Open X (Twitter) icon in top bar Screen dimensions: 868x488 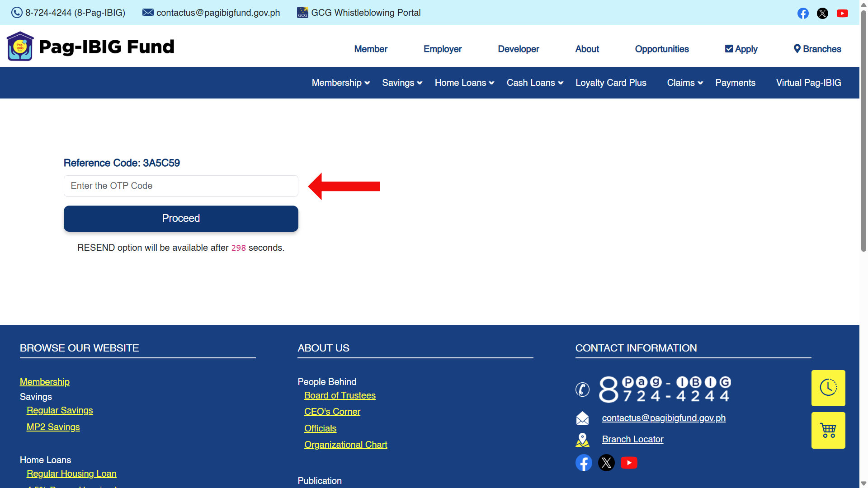tap(822, 13)
